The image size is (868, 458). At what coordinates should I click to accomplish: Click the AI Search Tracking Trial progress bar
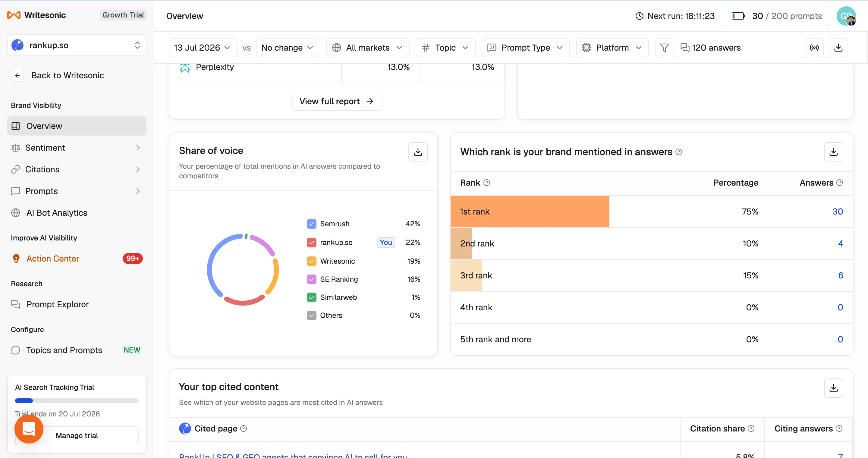pos(77,401)
